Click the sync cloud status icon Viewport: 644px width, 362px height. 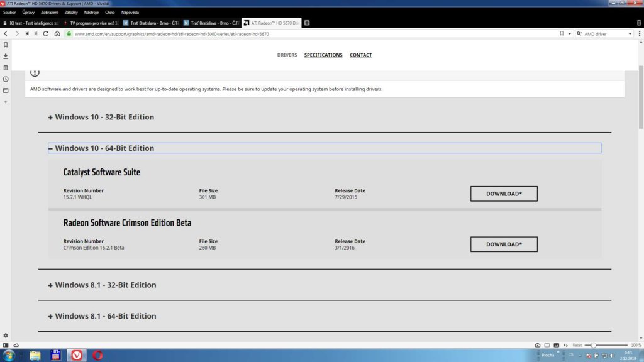16,345
